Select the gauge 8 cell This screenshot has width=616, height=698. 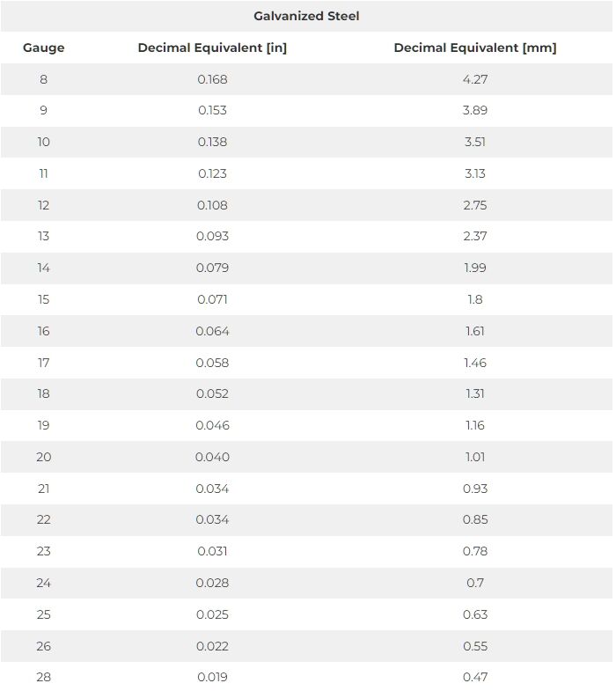[43, 79]
